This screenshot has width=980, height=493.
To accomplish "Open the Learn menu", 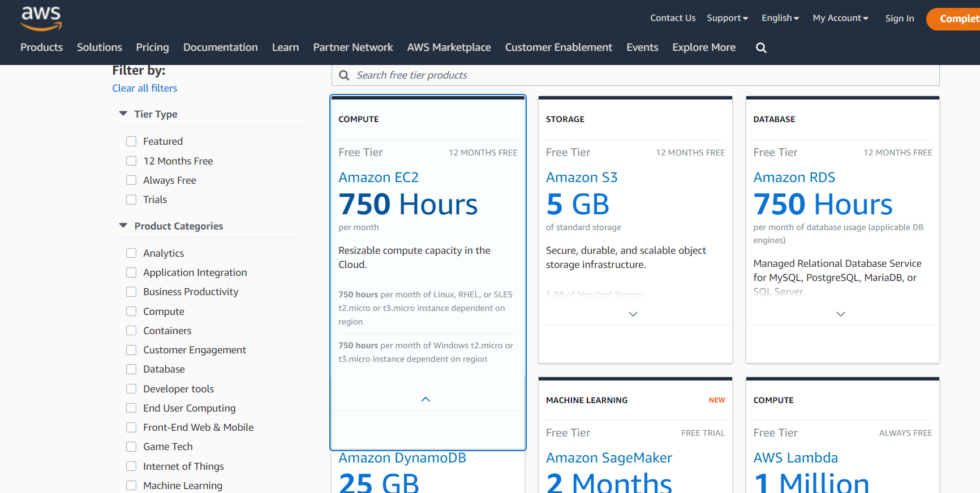I will (285, 47).
